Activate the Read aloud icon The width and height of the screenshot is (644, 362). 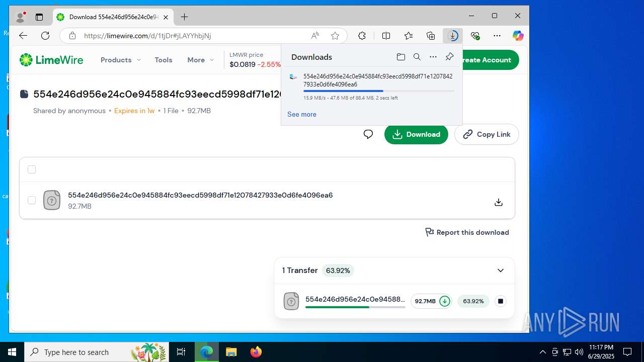click(315, 36)
